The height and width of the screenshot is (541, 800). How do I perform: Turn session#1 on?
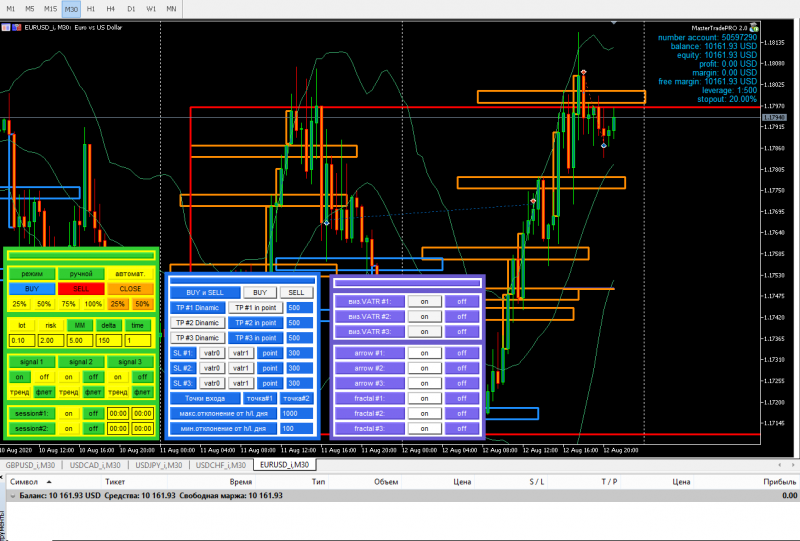pos(68,413)
